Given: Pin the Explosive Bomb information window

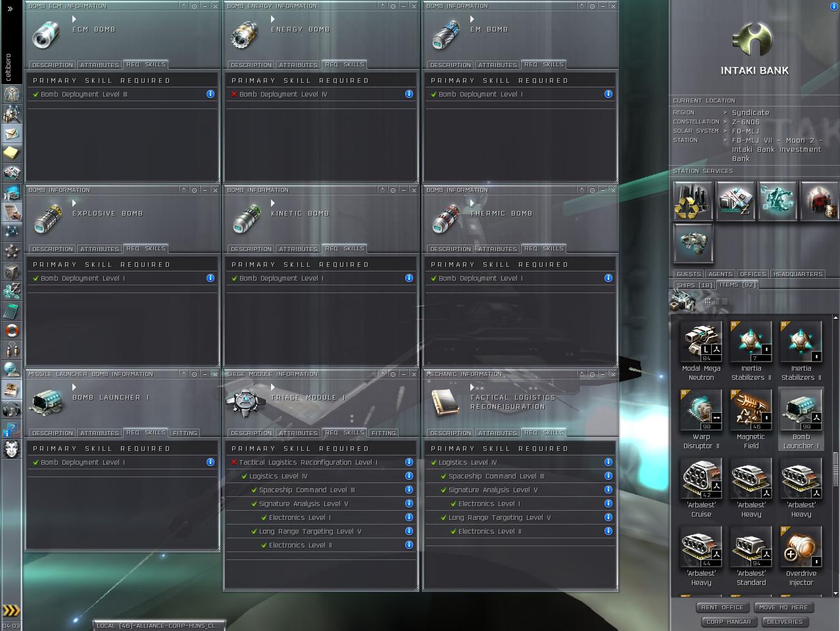Looking at the screenshot, I should pos(194,190).
